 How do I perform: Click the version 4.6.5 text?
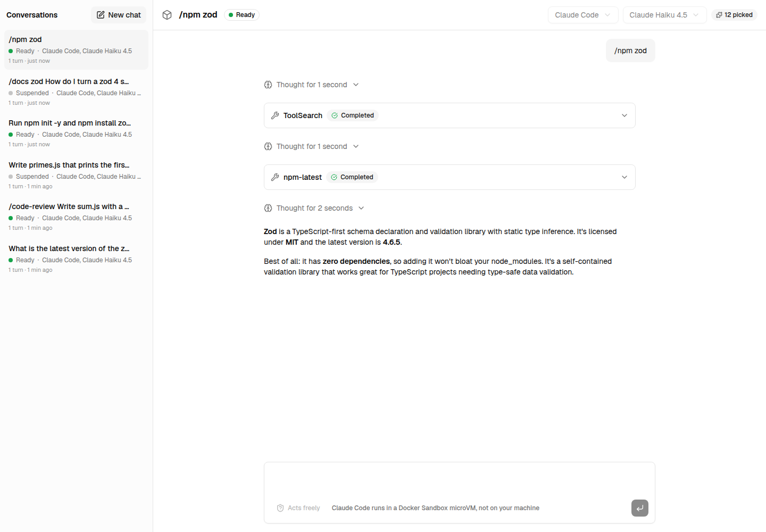(392, 242)
